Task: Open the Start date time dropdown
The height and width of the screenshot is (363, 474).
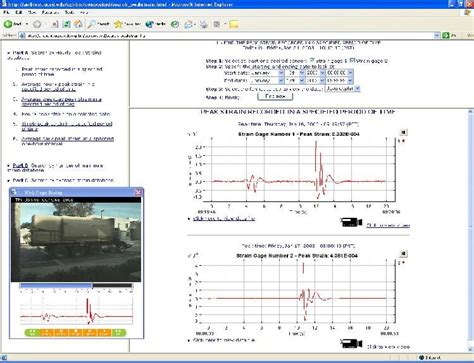Action: [339, 73]
